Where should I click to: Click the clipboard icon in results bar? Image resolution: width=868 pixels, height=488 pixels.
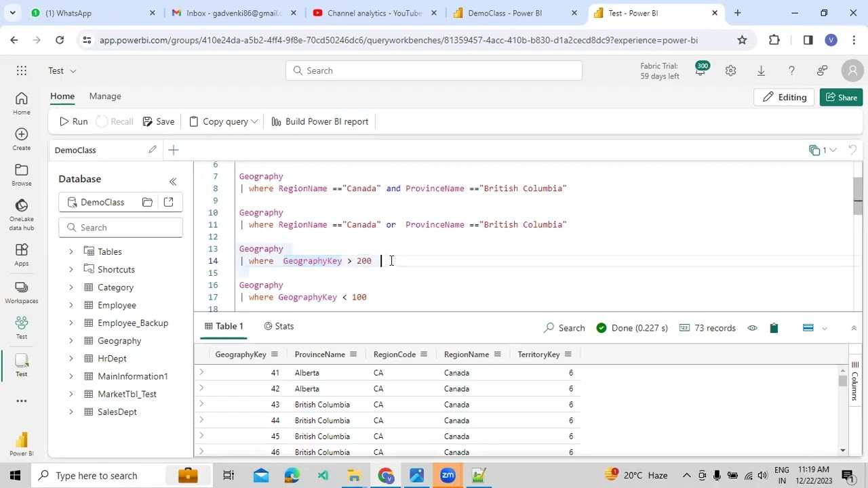[774, 328]
